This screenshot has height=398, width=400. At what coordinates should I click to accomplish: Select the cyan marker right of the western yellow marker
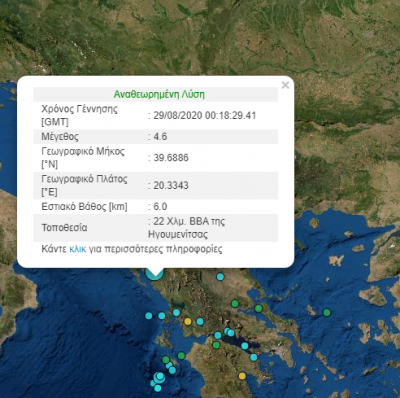coord(200,321)
